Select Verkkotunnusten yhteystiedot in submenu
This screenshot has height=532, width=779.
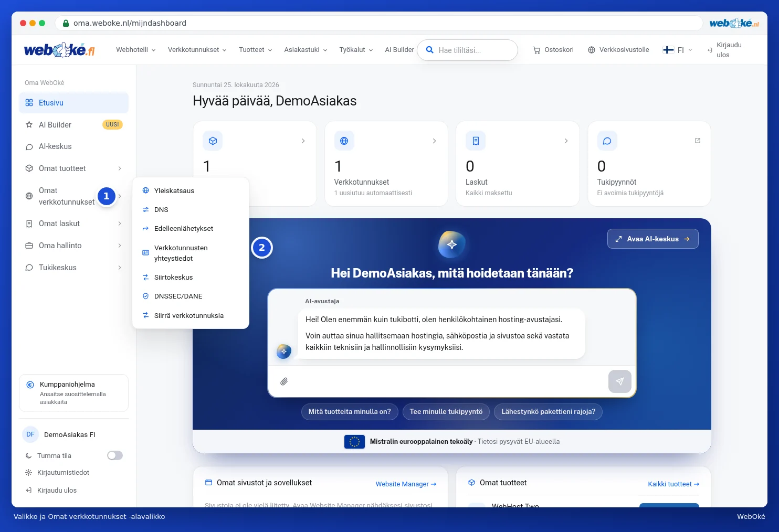[191, 253]
